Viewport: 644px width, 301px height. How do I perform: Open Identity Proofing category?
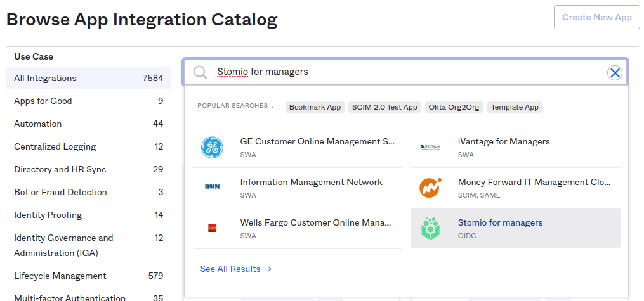click(89, 215)
